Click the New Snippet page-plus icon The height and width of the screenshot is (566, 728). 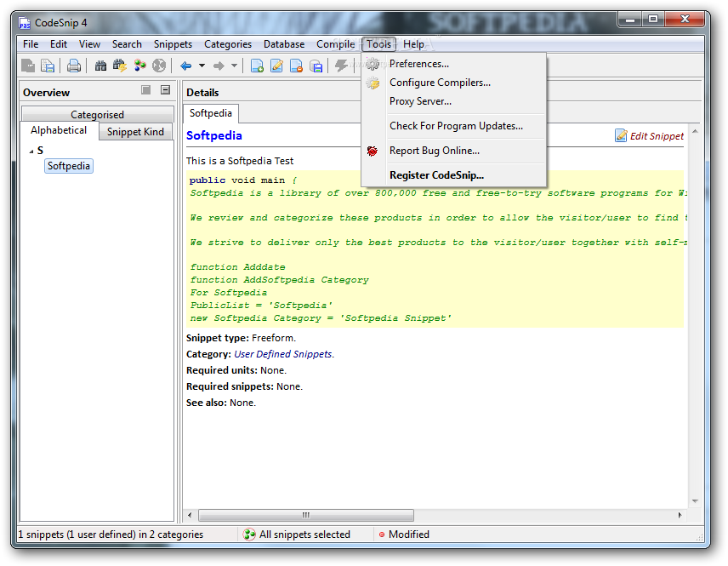coord(257,66)
